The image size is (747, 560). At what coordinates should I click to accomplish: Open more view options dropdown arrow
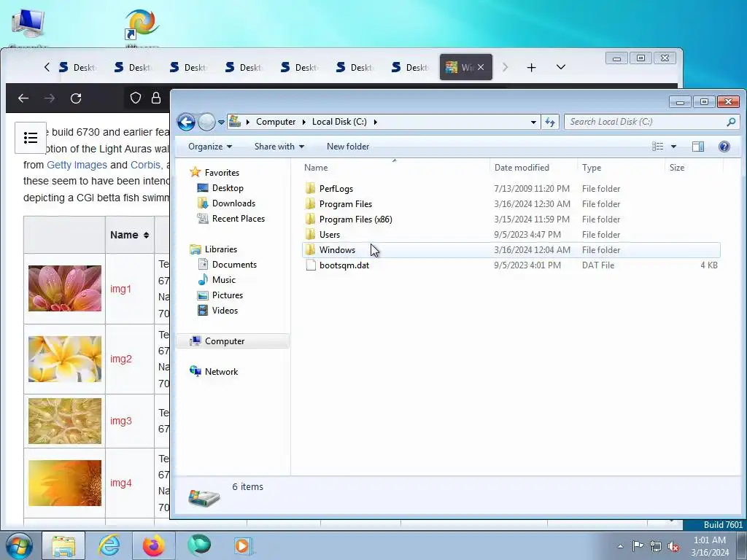click(673, 146)
